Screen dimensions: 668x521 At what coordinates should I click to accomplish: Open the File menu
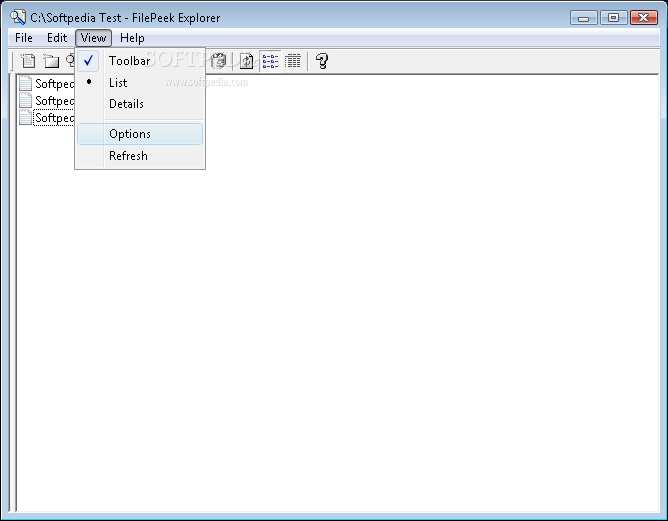[x=24, y=38]
